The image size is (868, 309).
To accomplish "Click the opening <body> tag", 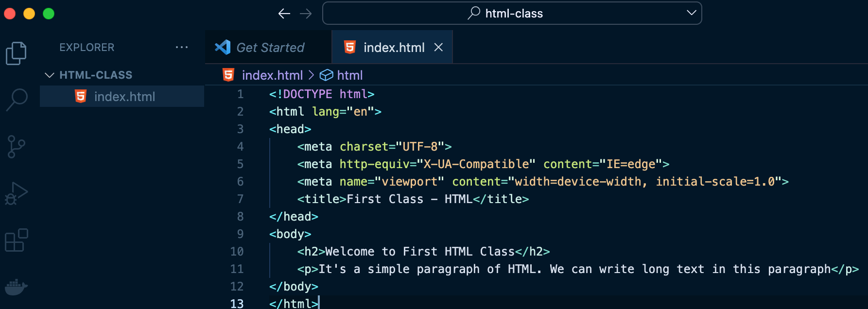I will click(x=290, y=234).
